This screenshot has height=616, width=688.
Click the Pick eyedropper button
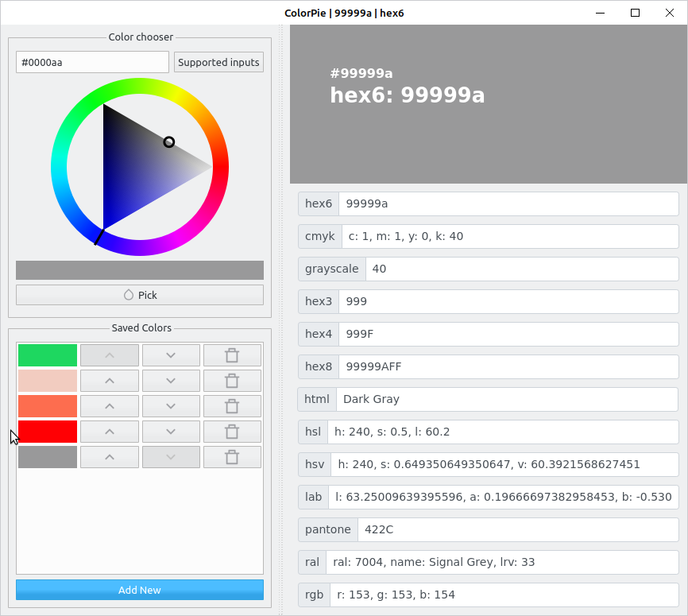coord(140,295)
